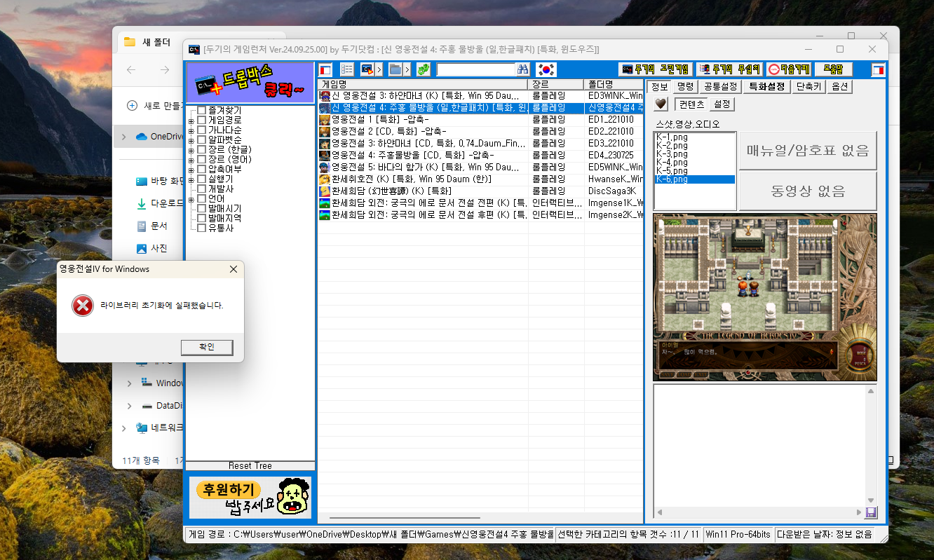934x560 pixels.
Task: Open the folder icon dropdown arrow
Action: point(407,69)
